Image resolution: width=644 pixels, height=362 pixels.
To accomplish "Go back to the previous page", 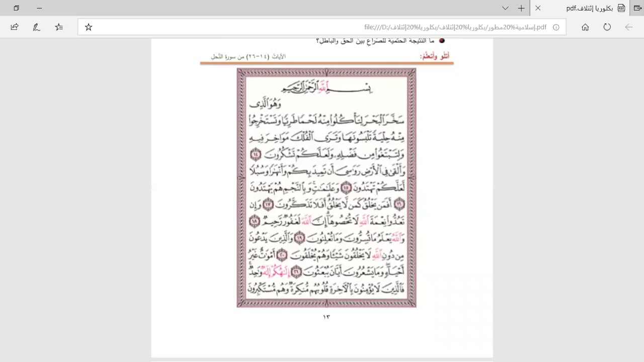I will [629, 27].
